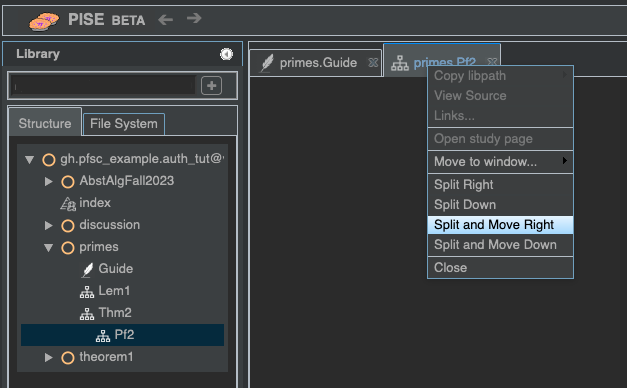This screenshot has height=388, width=627.
Task: Click the circle icon next to primes
Action: point(68,248)
